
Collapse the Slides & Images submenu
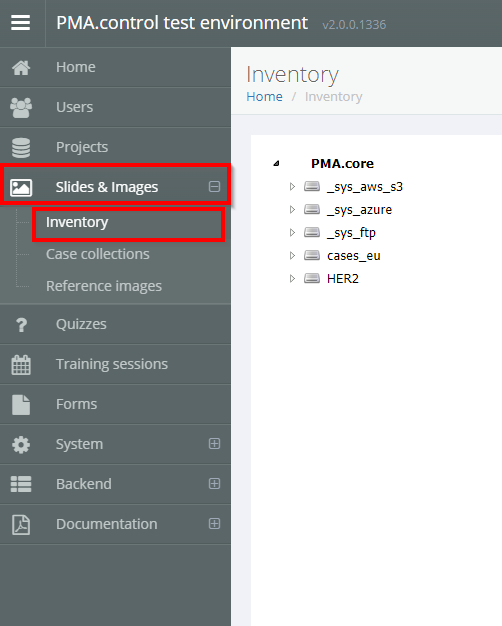point(214,186)
